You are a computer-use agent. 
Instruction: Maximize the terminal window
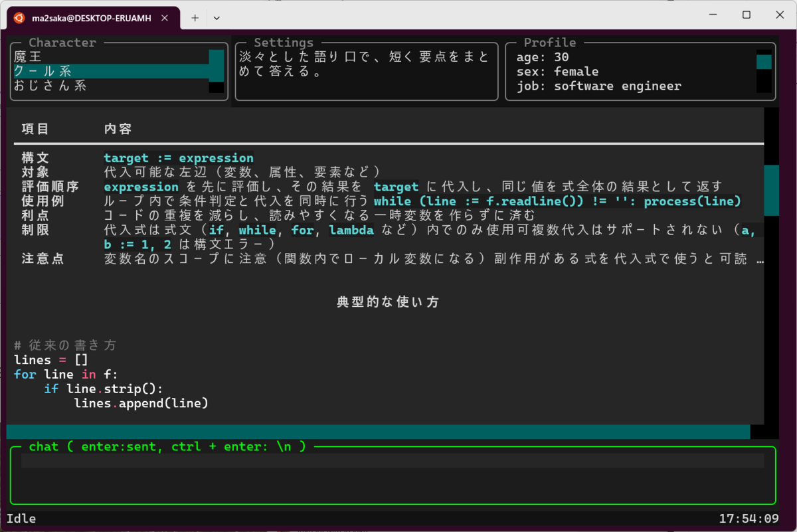click(746, 15)
